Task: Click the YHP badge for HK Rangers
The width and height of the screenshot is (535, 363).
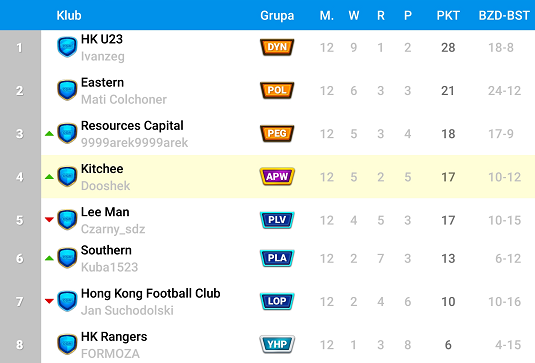Action: [x=277, y=344]
